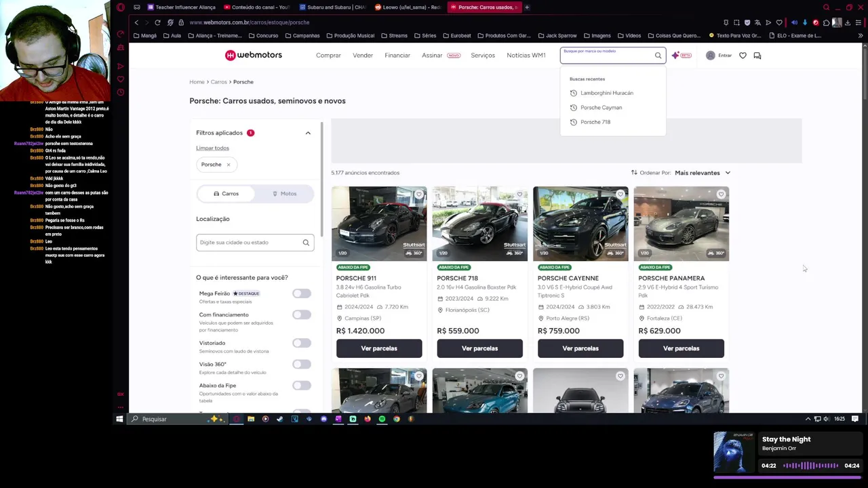Click the AI sparkle BETA icon
This screenshot has width=868, height=488.
(681, 56)
